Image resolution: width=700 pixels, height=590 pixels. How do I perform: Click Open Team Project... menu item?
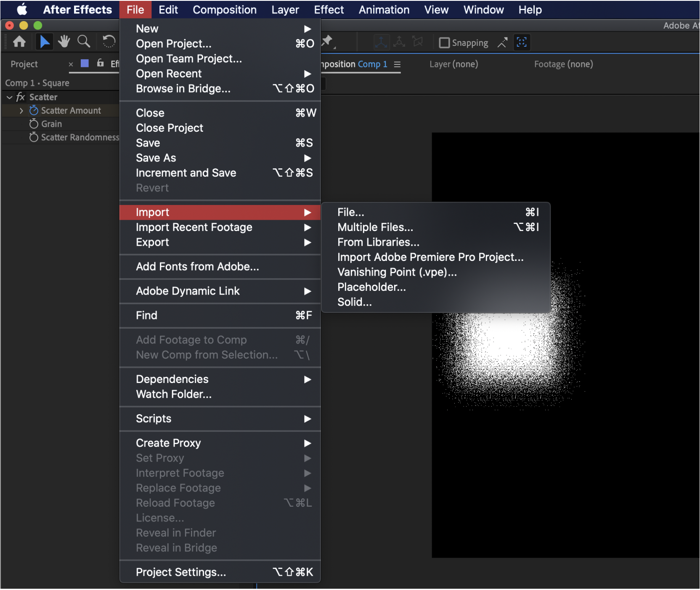coord(220,58)
